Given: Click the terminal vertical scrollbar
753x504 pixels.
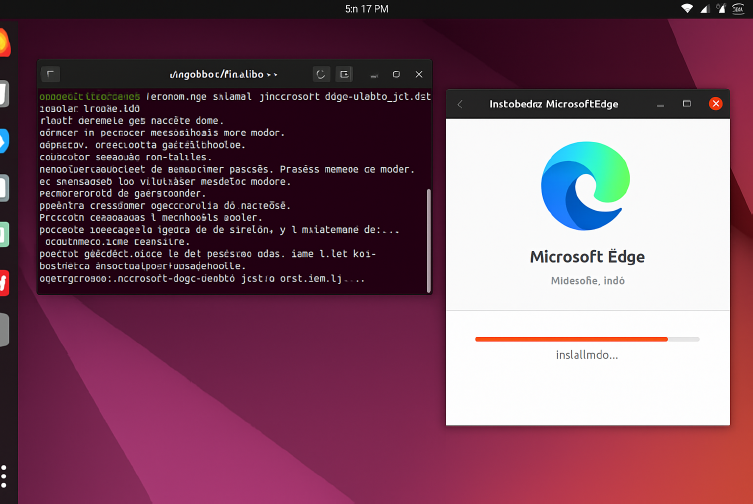Looking at the screenshot, I should click(429, 240).
